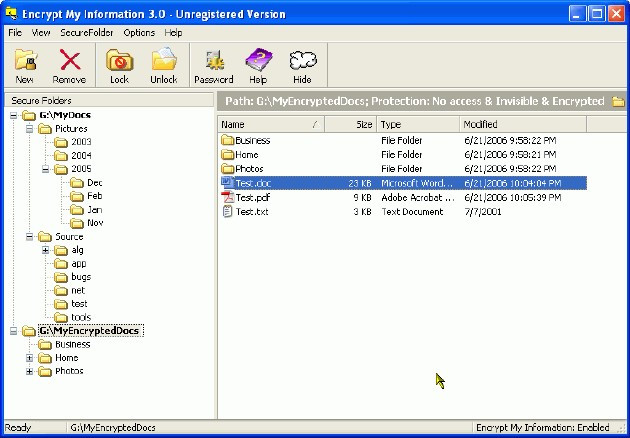Click the Pictures folder icon in tree
The height and width of the screenshot is (438, 630).
click(45, 129)
